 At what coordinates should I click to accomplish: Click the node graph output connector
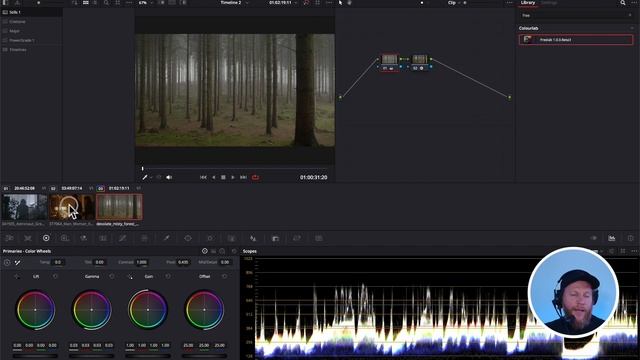(x=509, y=97)
